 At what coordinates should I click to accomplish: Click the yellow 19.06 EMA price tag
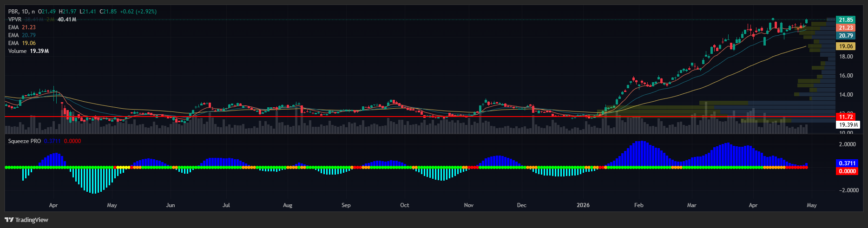coord(846,46)
